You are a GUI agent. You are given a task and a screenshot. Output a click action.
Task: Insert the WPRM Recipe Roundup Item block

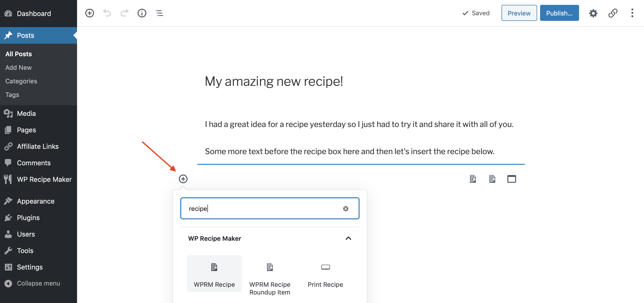(269, 278)
